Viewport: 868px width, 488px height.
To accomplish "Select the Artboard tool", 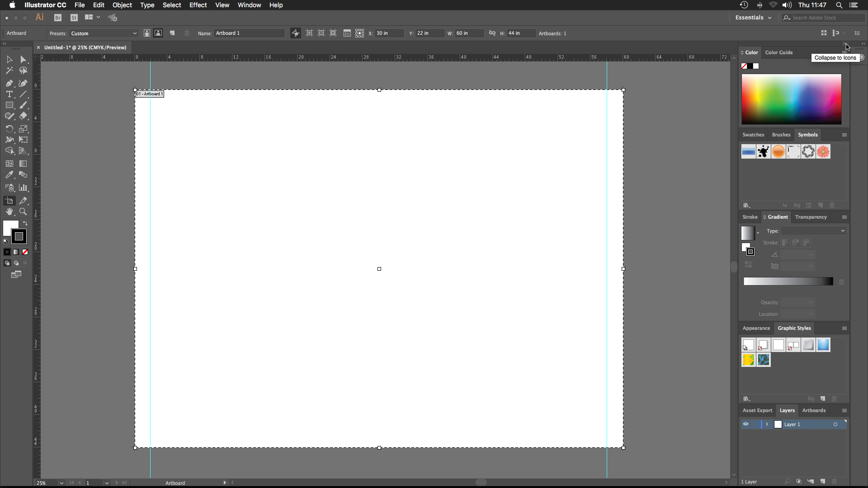I will click(x=9, y=201).
